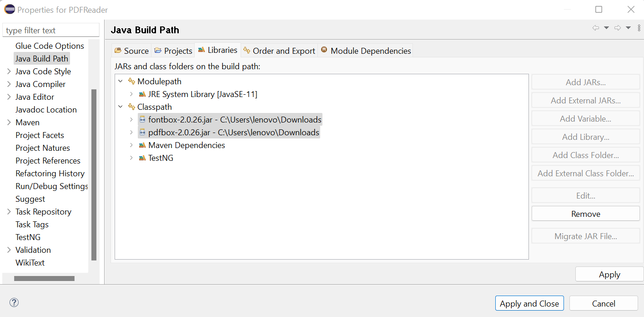Click the Cancel button
644x317 pixels.
(x=603, y=303)
